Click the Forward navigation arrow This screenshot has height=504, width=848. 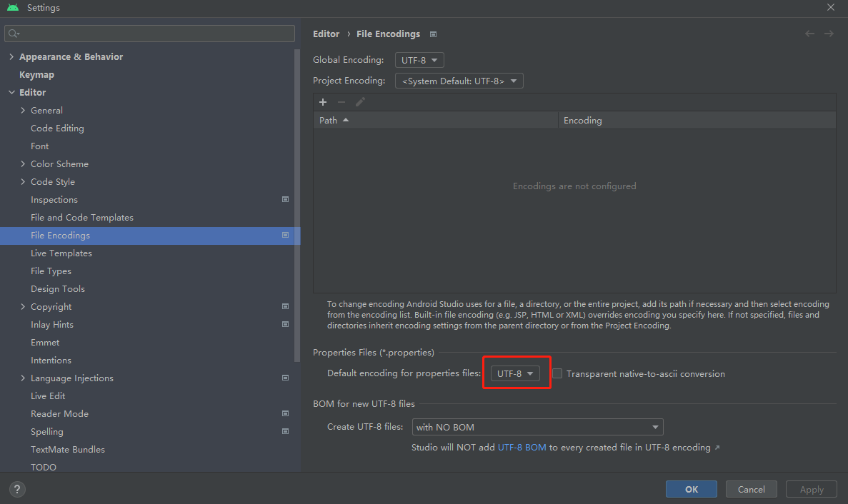coord(829,34)
